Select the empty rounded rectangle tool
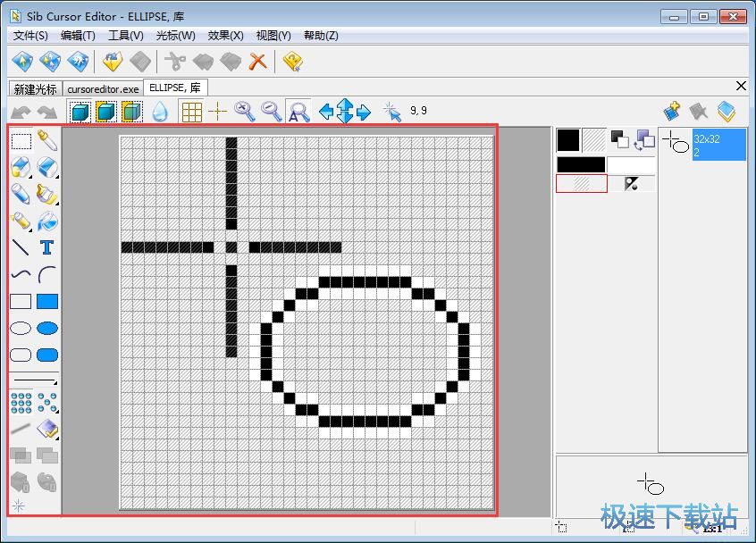Screen dimensions: 756x543 (x=21, y=355)
